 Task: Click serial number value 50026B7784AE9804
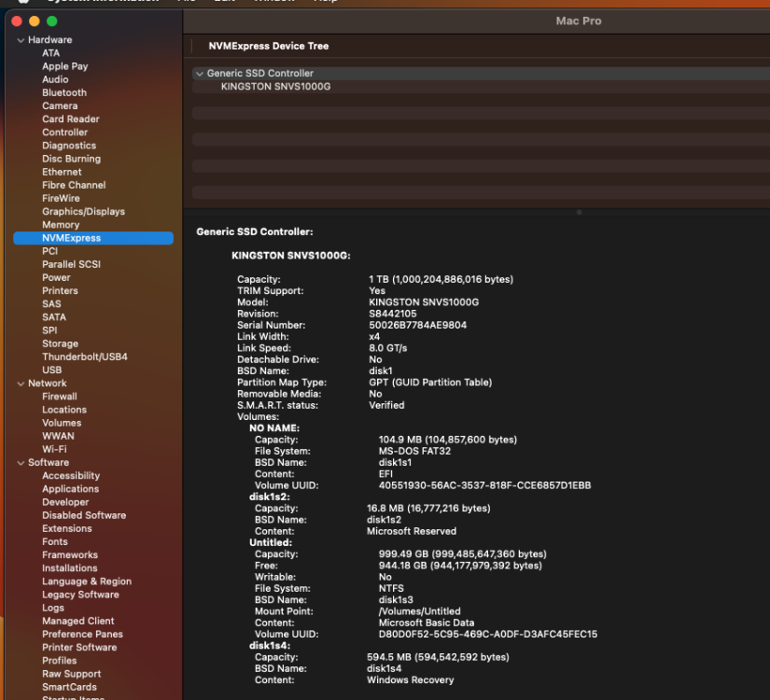(x=418, y=326)
